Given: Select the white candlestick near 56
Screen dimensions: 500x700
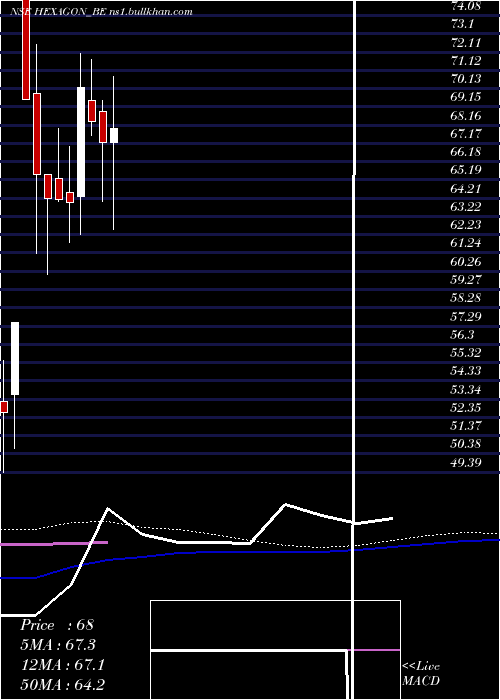Looking at the screenshot, I should point(15,358).
